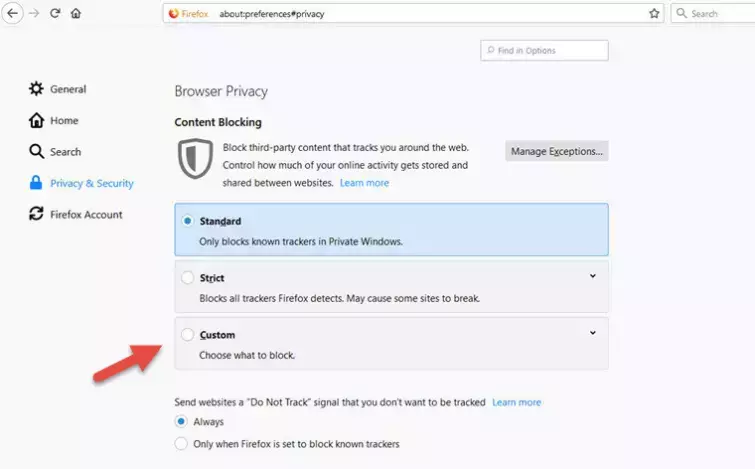Bookmark this page with the star icon

tap(654, 14)
